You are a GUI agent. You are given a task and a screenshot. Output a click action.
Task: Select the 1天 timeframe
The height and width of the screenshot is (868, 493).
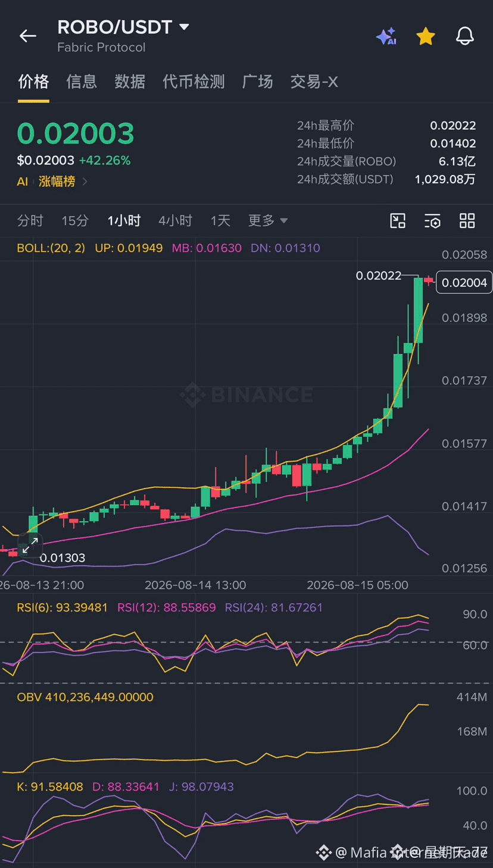click(220, 221)
